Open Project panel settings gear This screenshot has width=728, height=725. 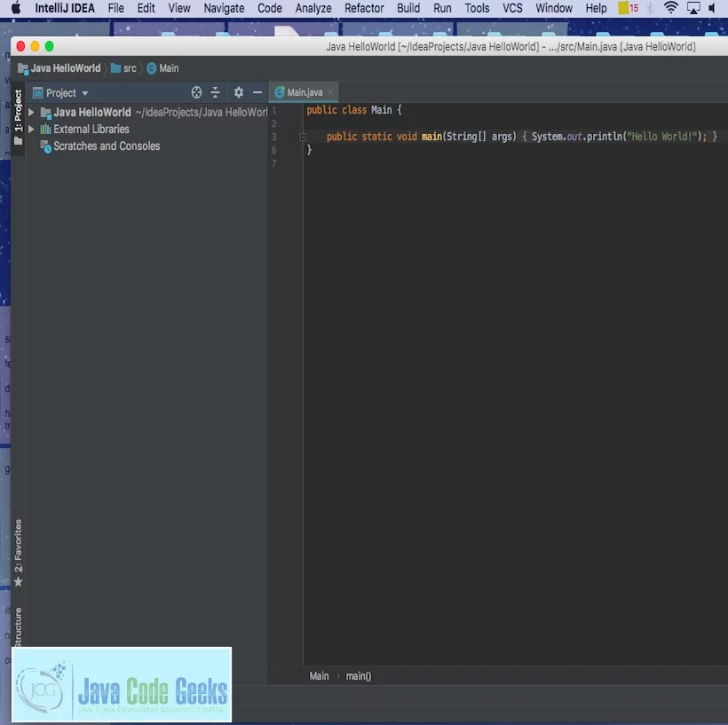tap(238, 92)
